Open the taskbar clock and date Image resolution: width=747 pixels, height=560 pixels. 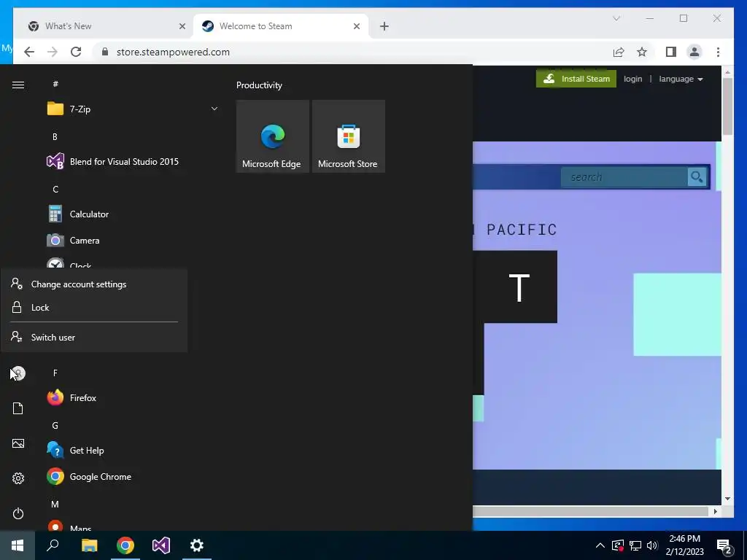(684, 545)
